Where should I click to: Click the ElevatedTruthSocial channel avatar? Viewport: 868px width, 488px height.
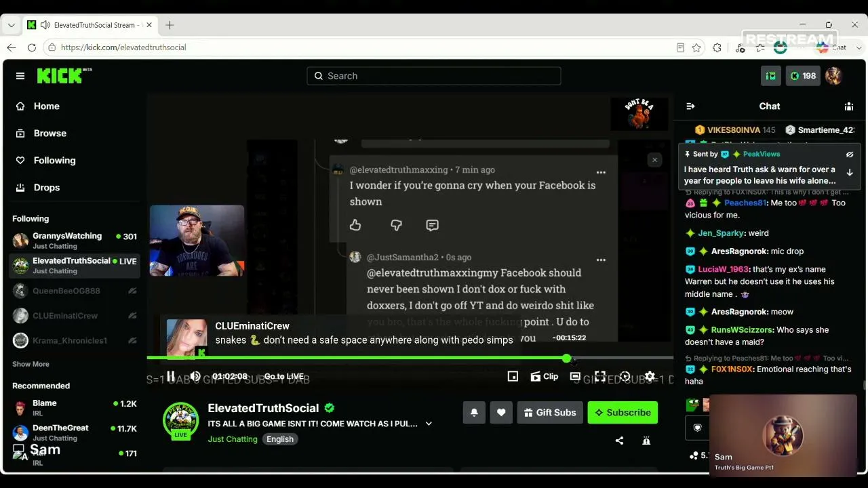pos(180,420)
